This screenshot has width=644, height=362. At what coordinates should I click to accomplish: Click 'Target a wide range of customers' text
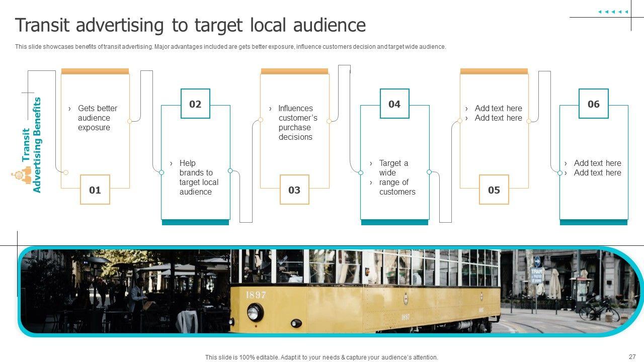click(x=396, y=177)
